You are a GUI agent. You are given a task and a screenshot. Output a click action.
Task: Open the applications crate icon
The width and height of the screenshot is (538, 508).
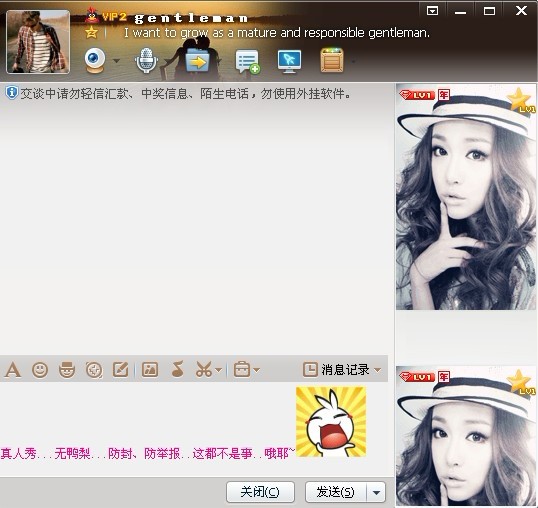[x=331, y=60]
